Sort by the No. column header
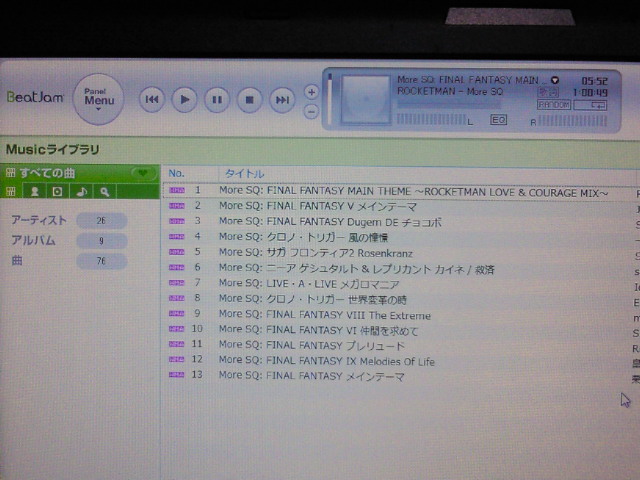 [x=177, y=173]
